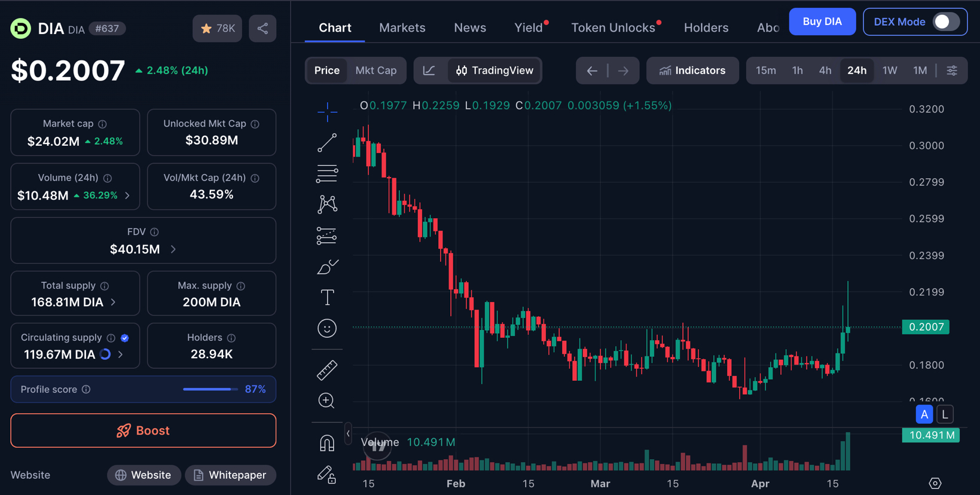Select the text annotation tool
Viewport: 980px width, 495px height.
(327, 297)
